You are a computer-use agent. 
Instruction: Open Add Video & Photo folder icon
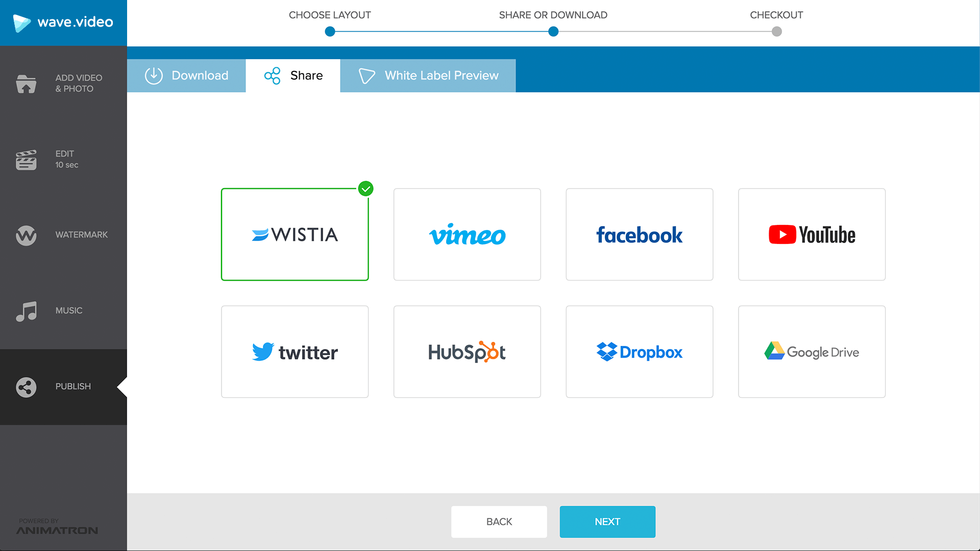pyautogui.click(x=26, y=84)
